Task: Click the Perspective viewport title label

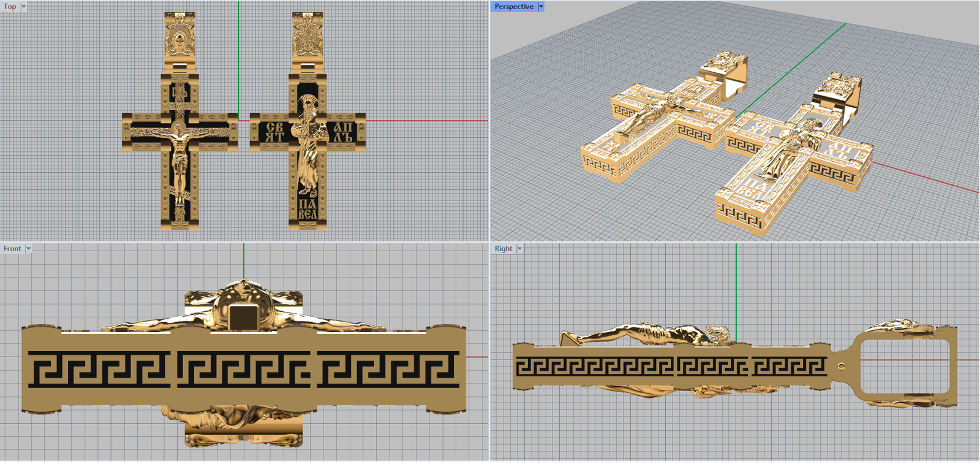Action: (x=514, y=6)
